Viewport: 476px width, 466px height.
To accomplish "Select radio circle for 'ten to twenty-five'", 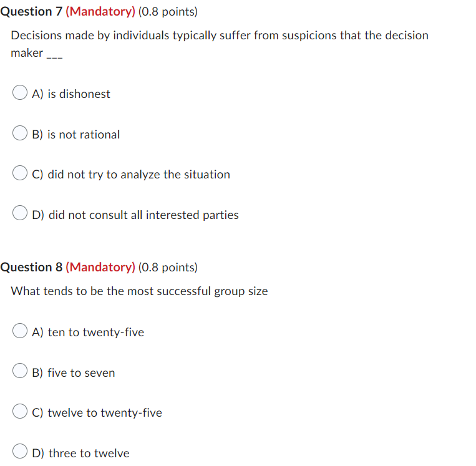I will coord(20,331).
